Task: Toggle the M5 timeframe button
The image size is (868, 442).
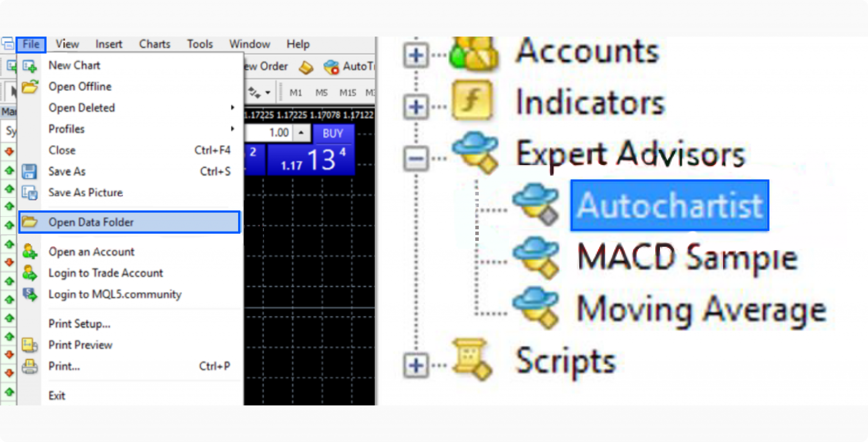Action: click(x=322, y=92)
